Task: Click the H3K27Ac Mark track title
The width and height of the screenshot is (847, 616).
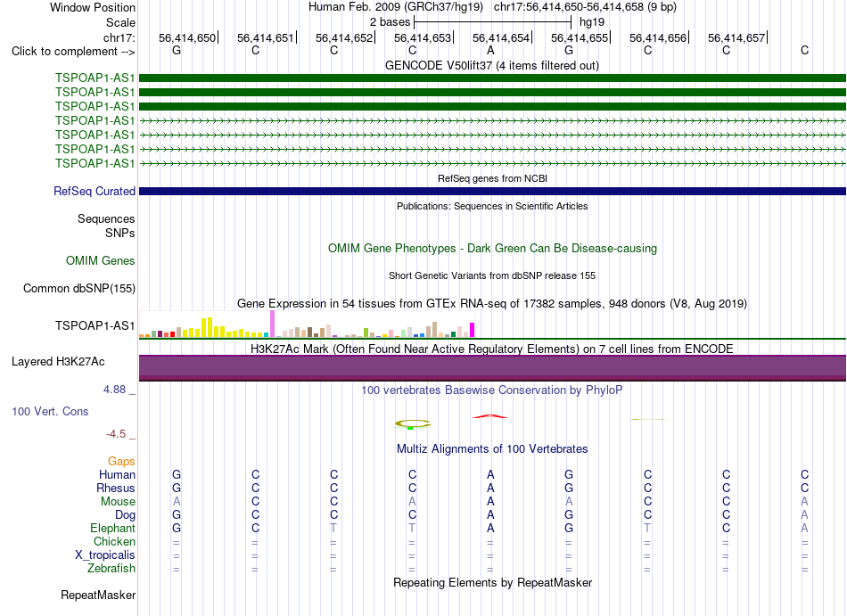Action: [492, 349]
